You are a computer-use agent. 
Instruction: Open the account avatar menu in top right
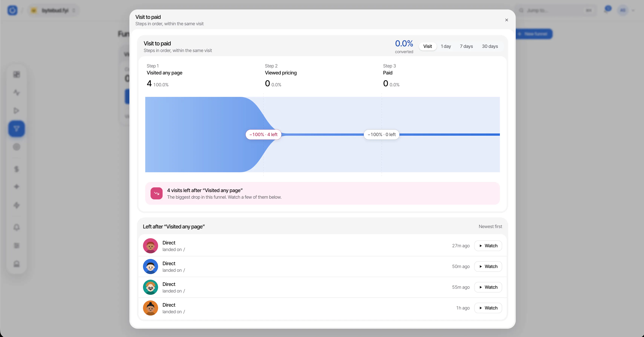click(626, 10)
